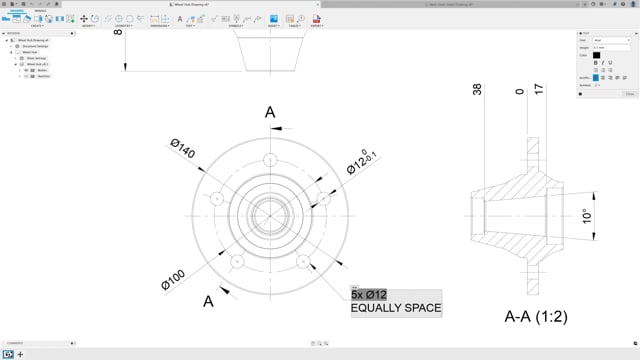Click the Rotate tool in Modify
Screen dimensions: 640x360
pyautogui.click(x=95, y=19)
